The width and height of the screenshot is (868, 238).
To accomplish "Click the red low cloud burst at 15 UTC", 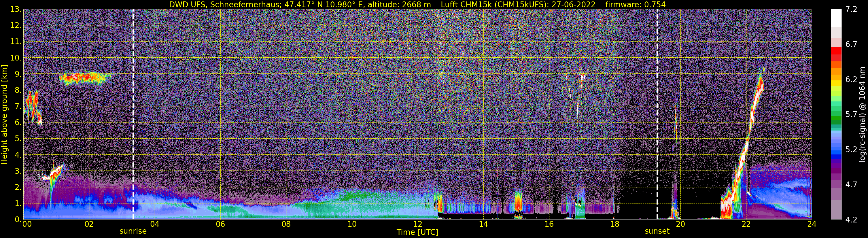I will tap(518, 202).
